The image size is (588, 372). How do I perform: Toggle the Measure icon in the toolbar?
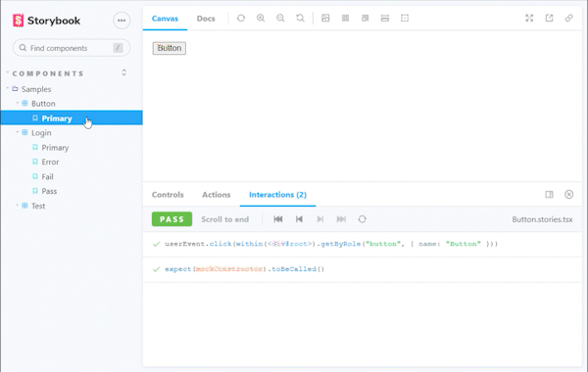(x=385, y=18)
